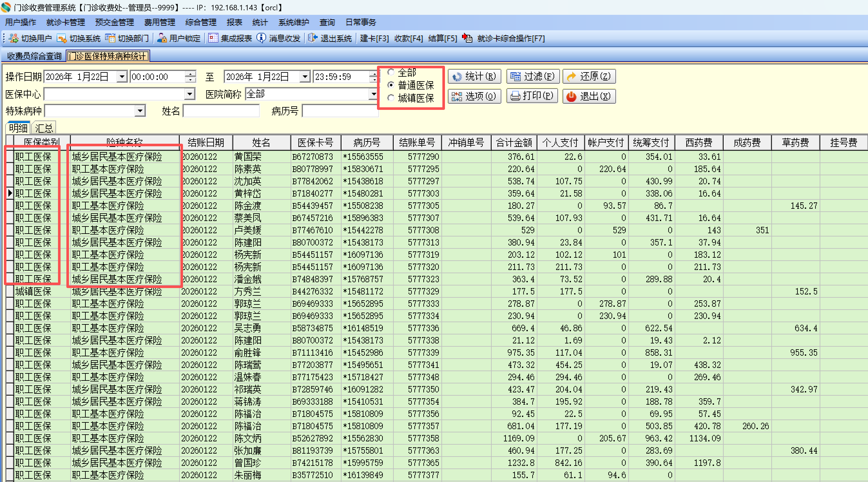Click the 切换系统 switch system icon
The height and width of the screenshot is (482, 868).
pyautogui.click(x=62, y=38)
